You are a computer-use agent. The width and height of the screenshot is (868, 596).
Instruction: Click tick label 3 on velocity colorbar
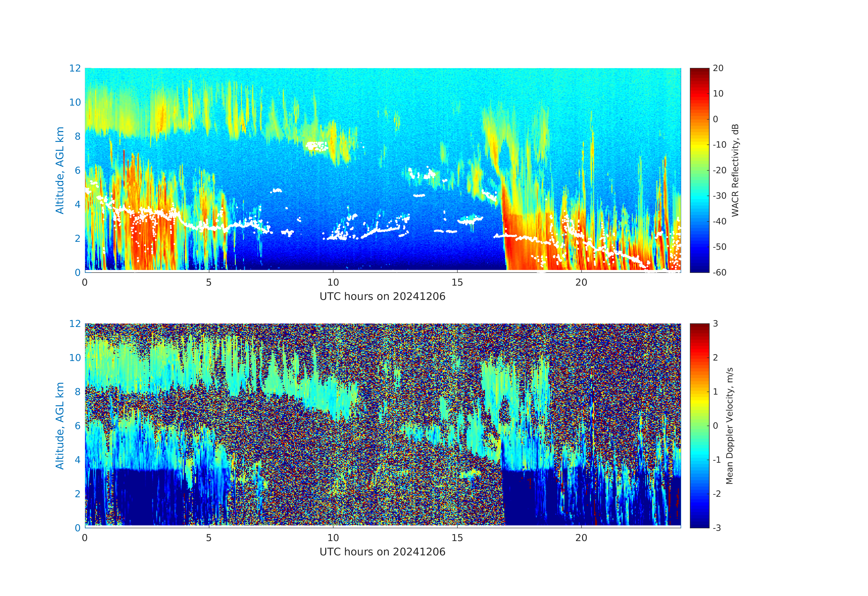[715, 324]
